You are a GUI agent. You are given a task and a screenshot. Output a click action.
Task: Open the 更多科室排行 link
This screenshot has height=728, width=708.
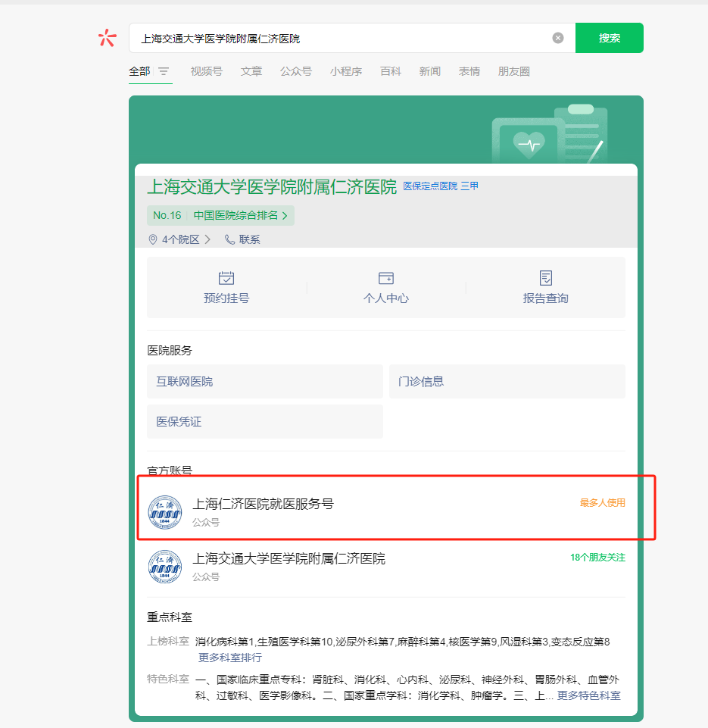coord(230,658)
